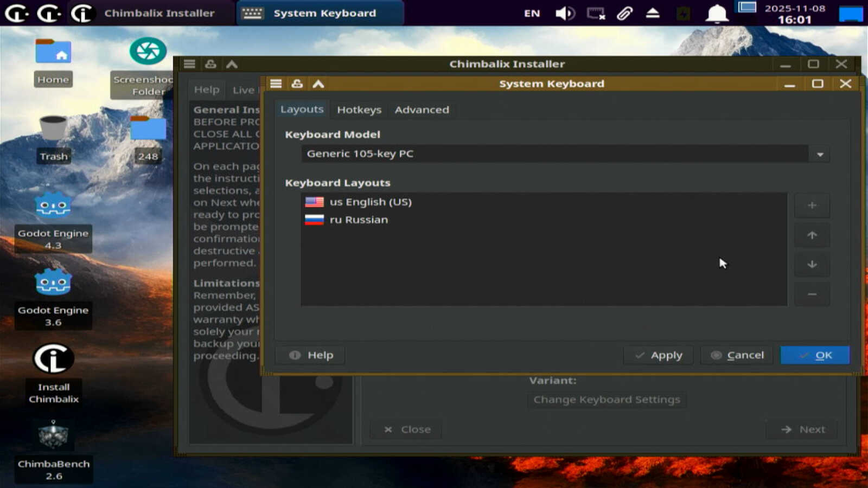Click Next in Chimbalix Installer

click(803, 429)
